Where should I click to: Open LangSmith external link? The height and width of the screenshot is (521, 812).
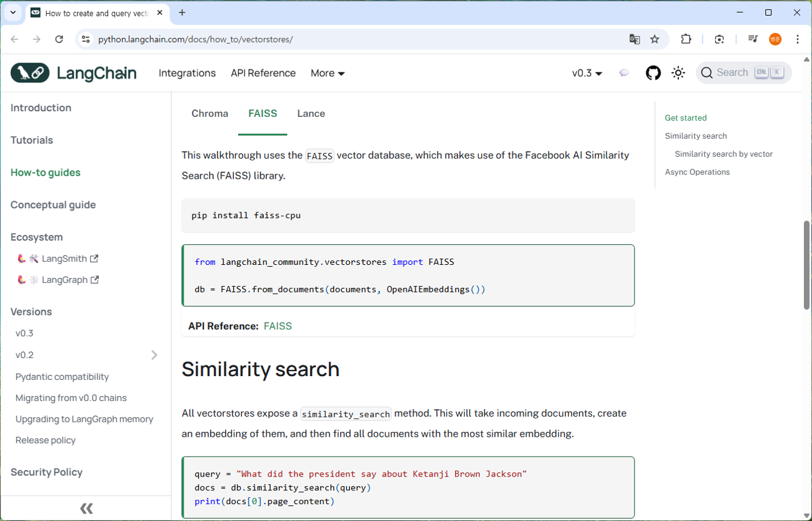58,259
